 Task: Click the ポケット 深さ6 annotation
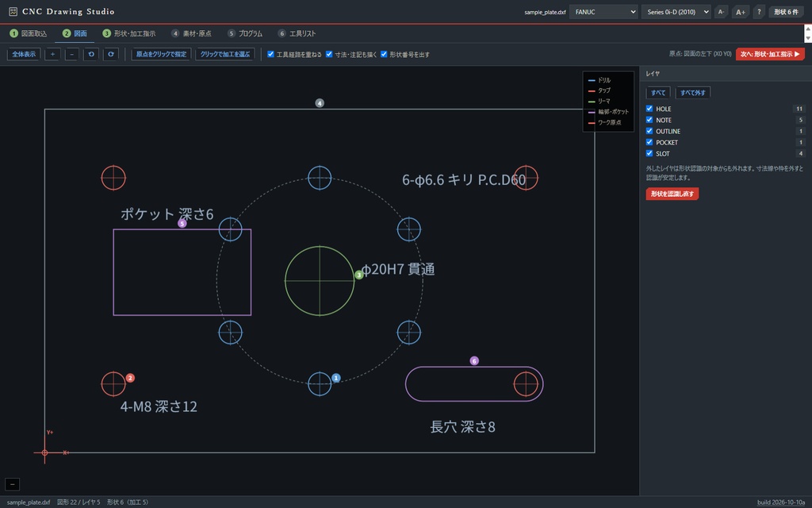167,214
